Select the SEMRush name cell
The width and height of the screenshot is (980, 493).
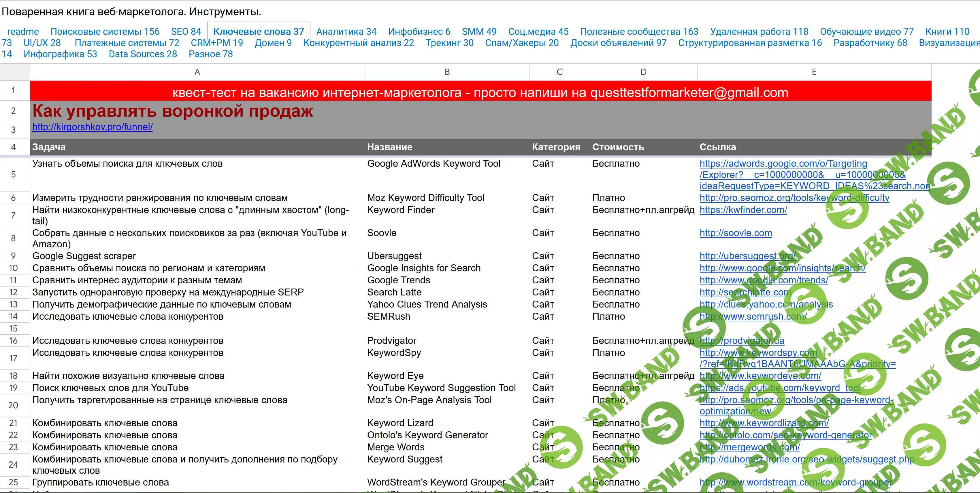click(x=389, y=316)
